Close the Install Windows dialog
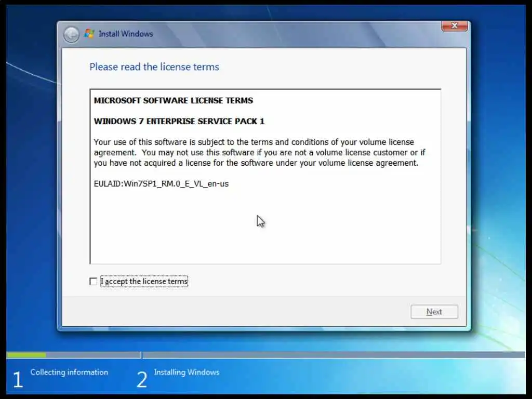The height and width of the screenshot is (399, 532). 454,26
